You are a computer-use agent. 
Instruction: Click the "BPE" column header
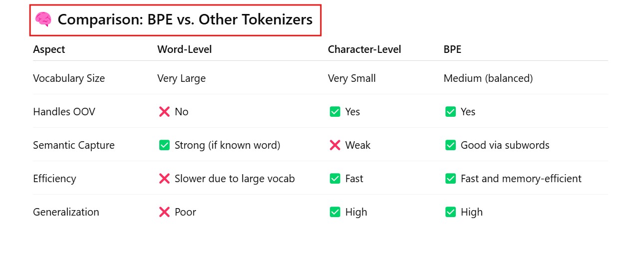click(452, 49)
